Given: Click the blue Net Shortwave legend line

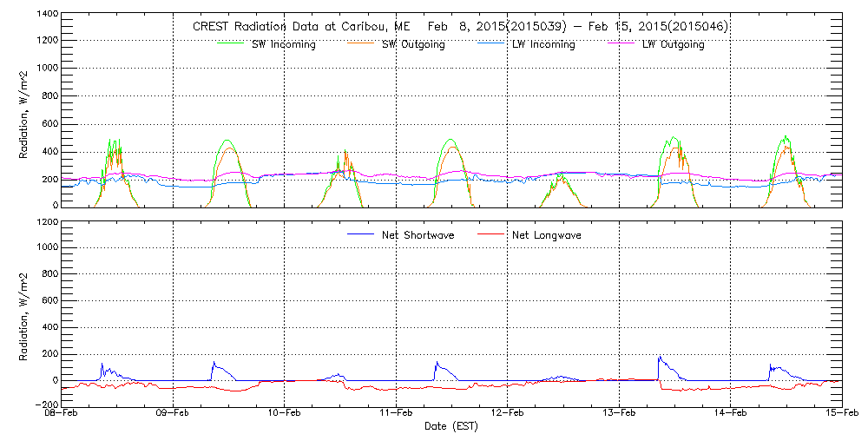Looking at the screenshot, I should click(x=359, y=235).
